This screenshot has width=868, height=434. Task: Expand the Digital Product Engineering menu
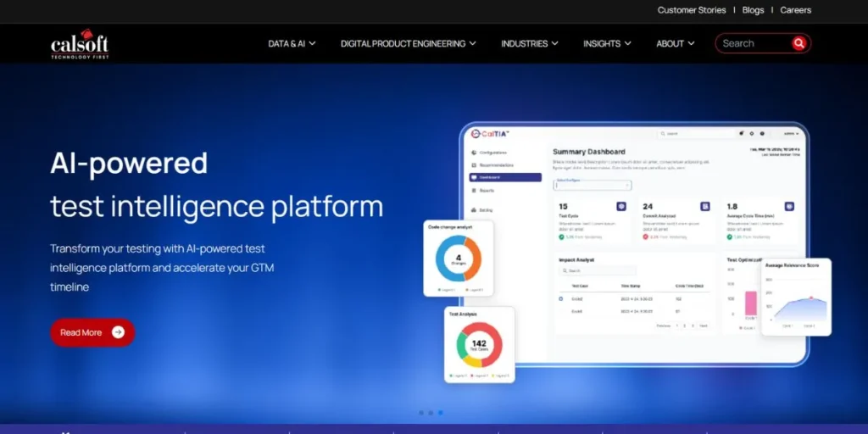coord(408,43)
